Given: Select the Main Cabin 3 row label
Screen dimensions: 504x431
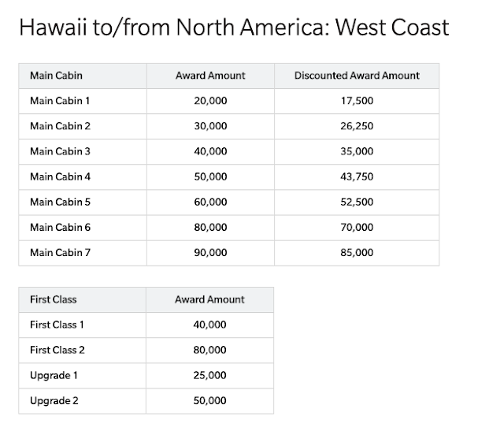Looking at the screenshot, I should (x=60, y=151).
